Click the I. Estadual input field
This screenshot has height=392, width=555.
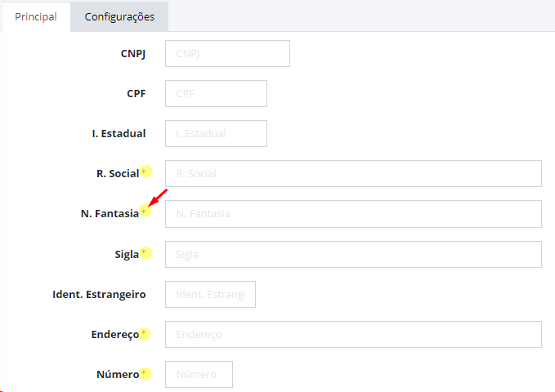point(216,133)
